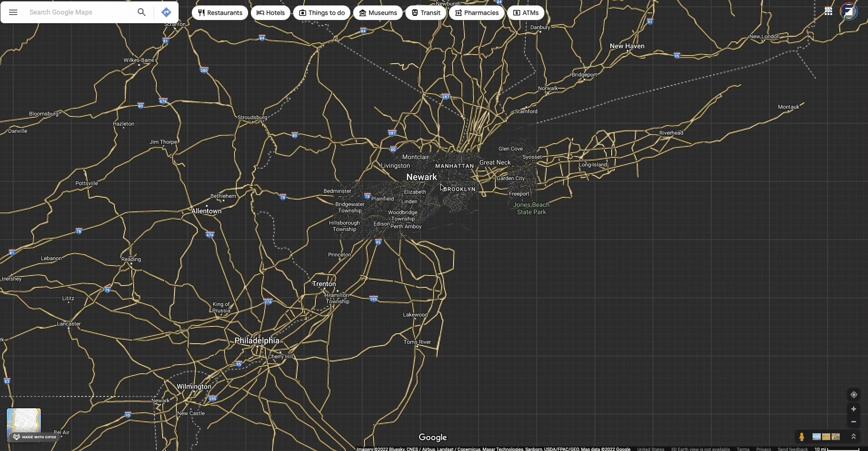Open the Terms link
Viewport: 868px width, 451px height.
coord(743,449)
